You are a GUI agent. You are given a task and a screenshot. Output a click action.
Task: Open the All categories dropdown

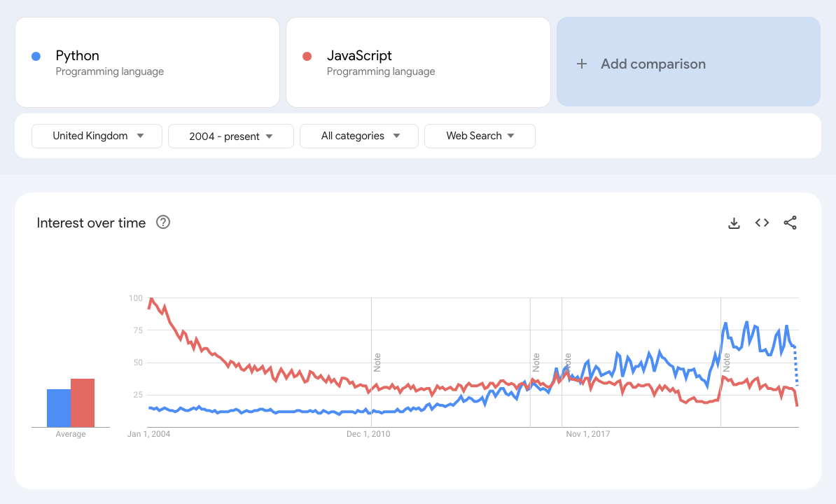[x=358, y=136]
